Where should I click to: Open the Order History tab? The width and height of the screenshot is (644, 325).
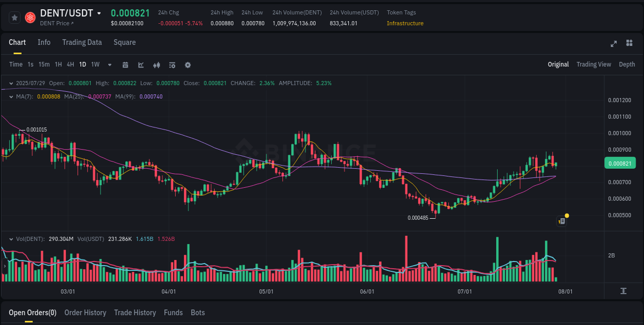tap(85, 313)
